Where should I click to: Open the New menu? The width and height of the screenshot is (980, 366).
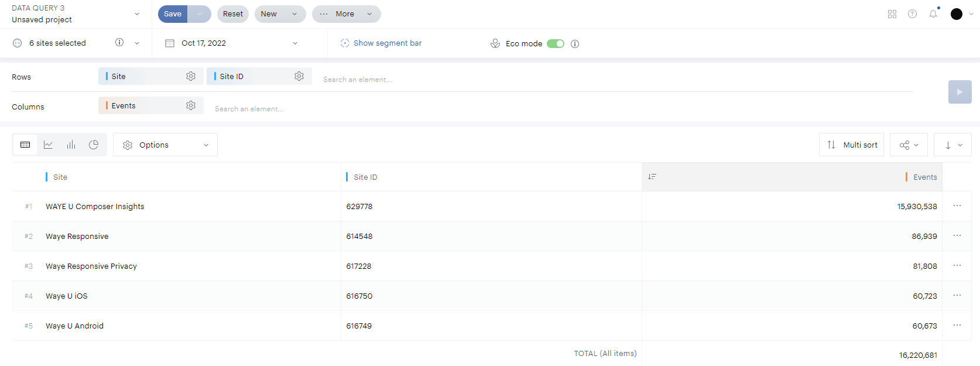(280, 14)
